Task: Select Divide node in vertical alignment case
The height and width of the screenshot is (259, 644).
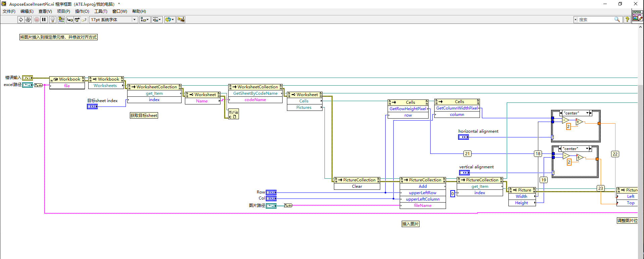Action: (x=580, y=157)
